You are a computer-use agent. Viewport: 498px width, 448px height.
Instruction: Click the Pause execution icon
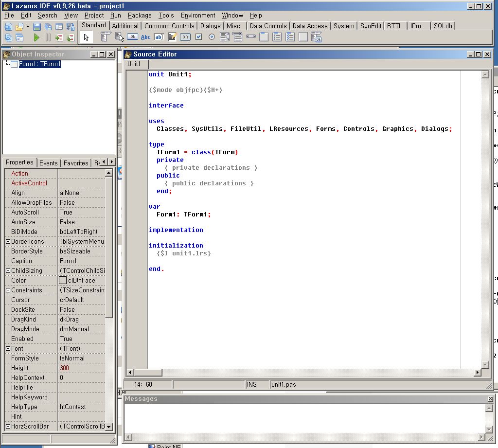coord(48,37)
